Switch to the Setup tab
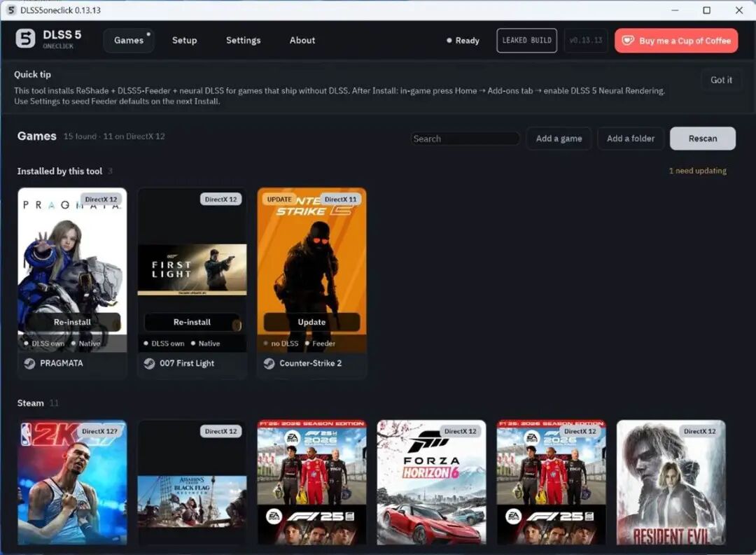Screen dimensions: 756x555 click(x=184, y=41)
